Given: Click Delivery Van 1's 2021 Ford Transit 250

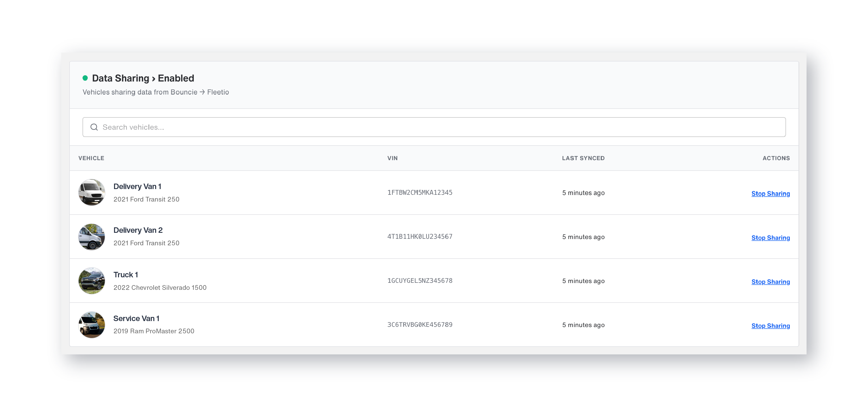Looking at the screenshot, I should (146, 199).
